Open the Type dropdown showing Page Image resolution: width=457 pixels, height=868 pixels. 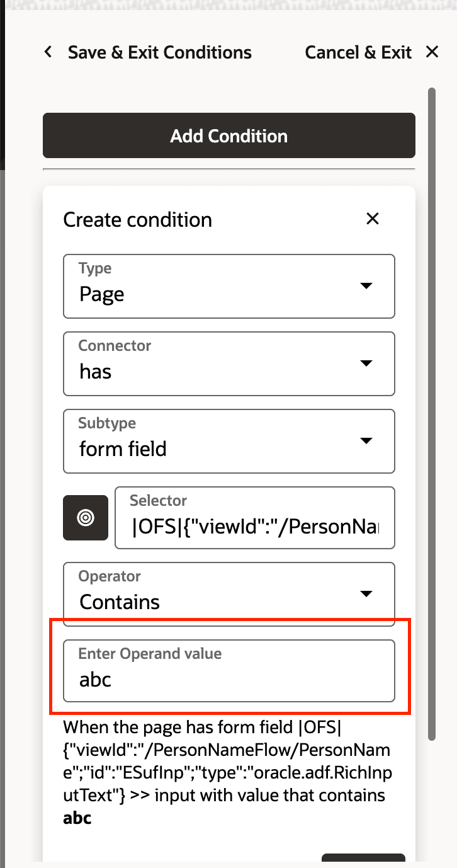229,286
